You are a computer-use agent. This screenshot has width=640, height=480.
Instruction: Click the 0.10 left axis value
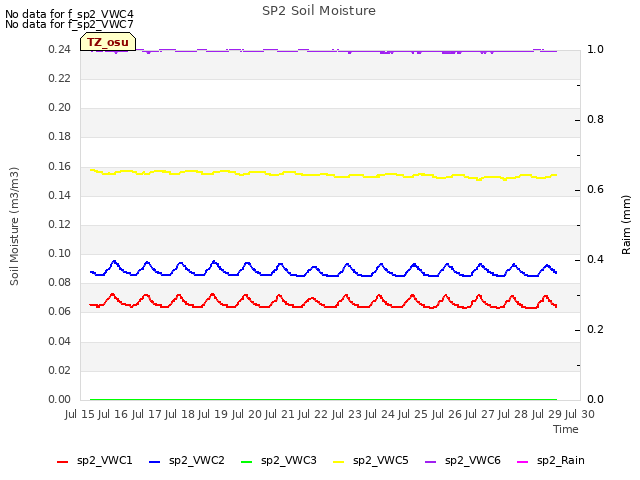pyautogui.click(x=60, y=253)
